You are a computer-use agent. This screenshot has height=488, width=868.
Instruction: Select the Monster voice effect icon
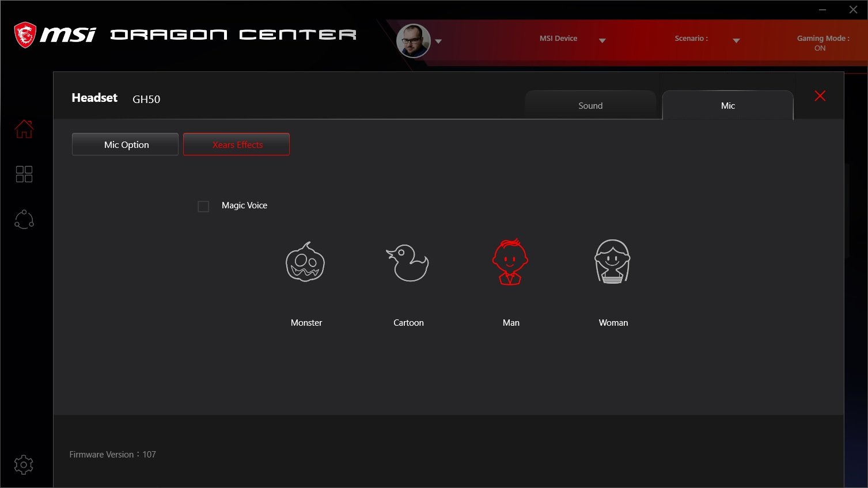point(305,262)
